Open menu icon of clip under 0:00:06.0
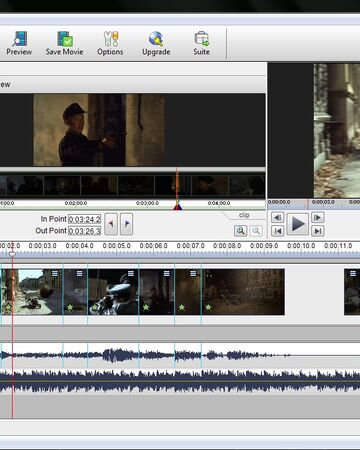This screenshot has width=360, height=450. point(166,274)
